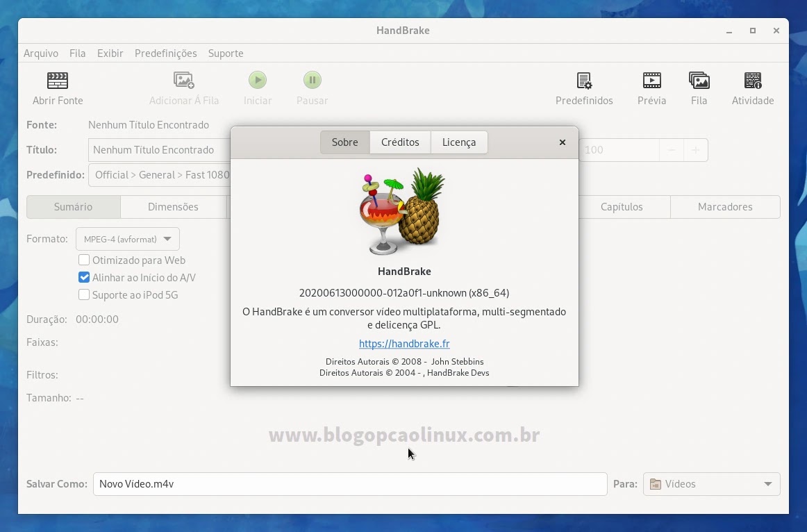Open the Predefinições menu
Image resolution: width=807 pixels, height=532 pixels.
click(166, 53)
